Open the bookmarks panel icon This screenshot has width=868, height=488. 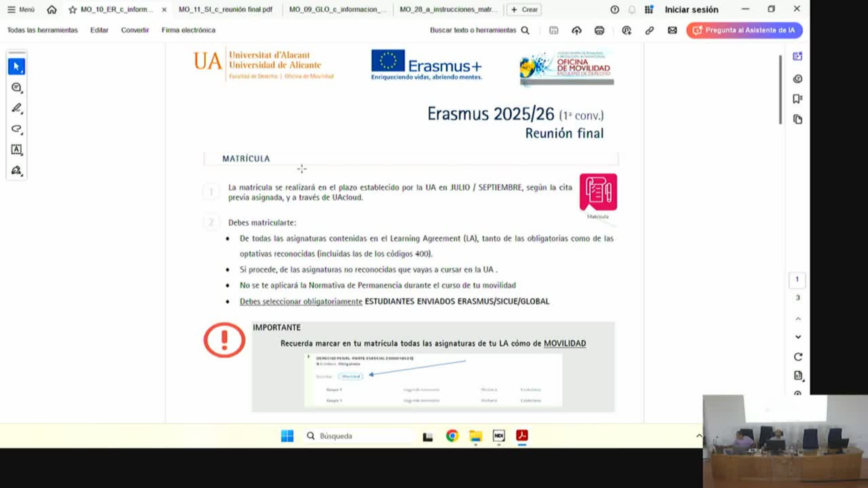797,99
